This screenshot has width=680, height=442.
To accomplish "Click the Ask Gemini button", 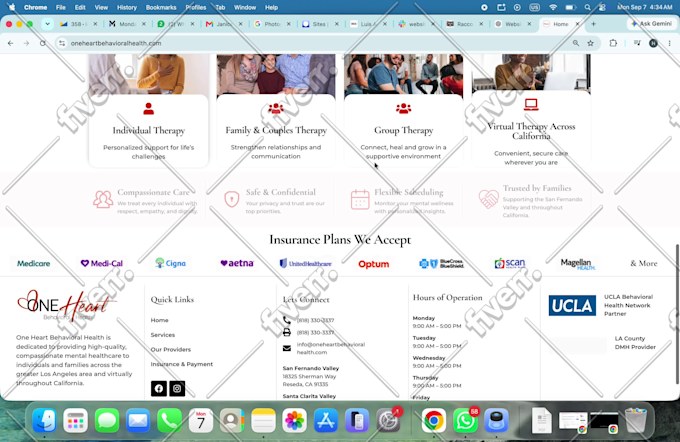I will pyautogui.click(x=652, y=23).
